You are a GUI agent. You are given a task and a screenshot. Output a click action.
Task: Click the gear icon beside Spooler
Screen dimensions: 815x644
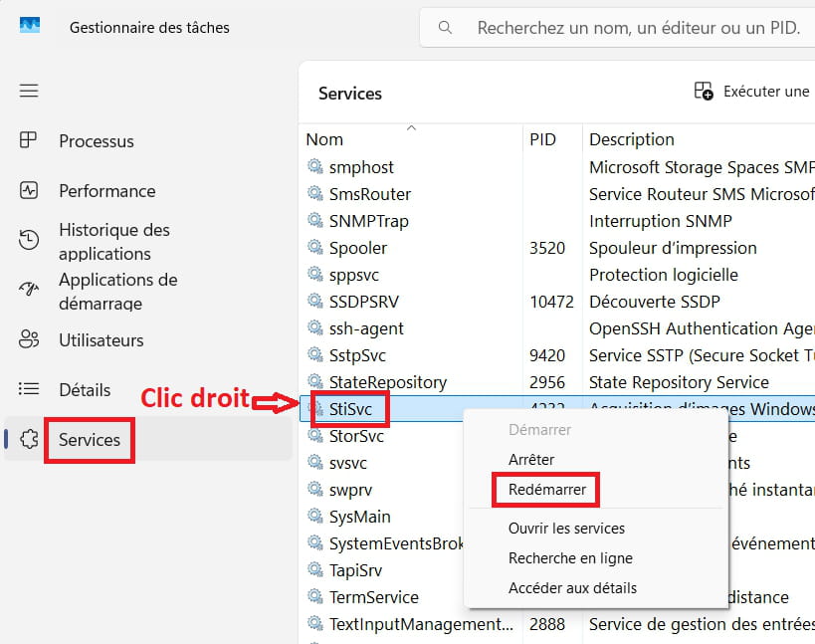[x=315, y=247]
